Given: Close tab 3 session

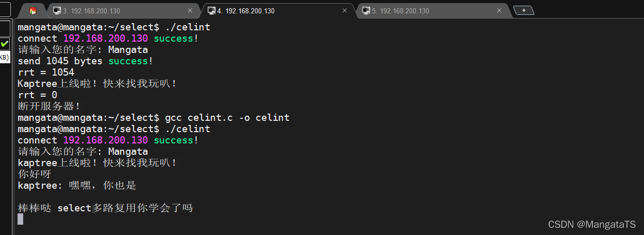Looking at the screenshot, I should point(190,10).
